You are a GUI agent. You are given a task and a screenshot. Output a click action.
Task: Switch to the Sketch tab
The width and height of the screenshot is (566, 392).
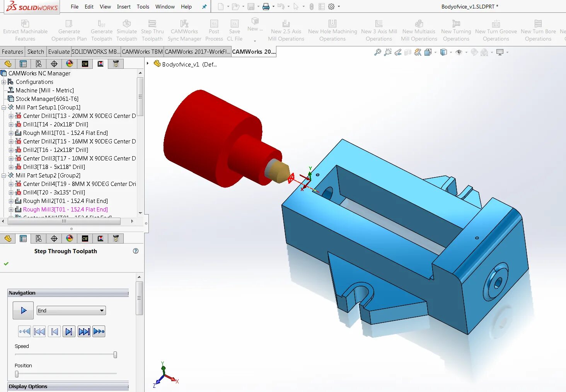[x=36, y=51]
